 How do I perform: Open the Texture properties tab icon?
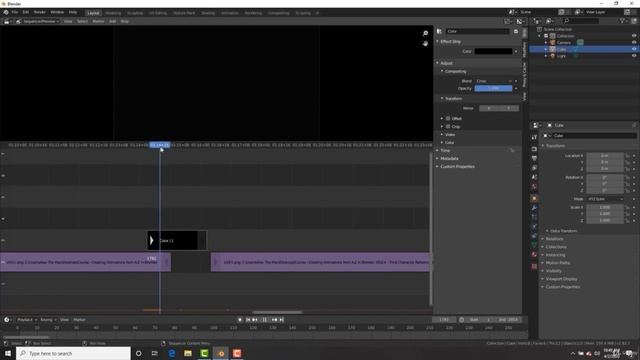click(x=534, y=266)
